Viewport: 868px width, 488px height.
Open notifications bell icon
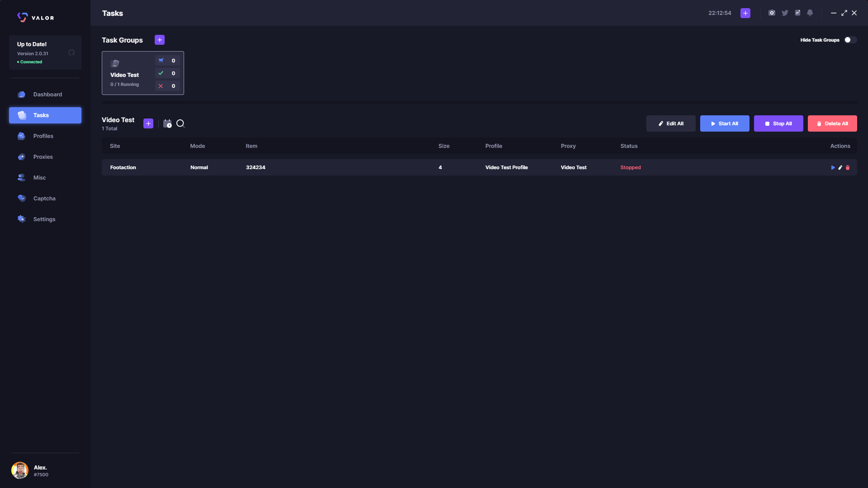(810, 13)
